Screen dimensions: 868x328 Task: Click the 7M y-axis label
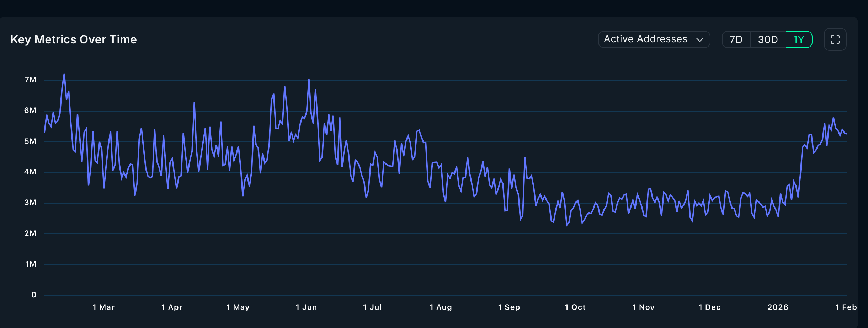[x=30, y=80]
